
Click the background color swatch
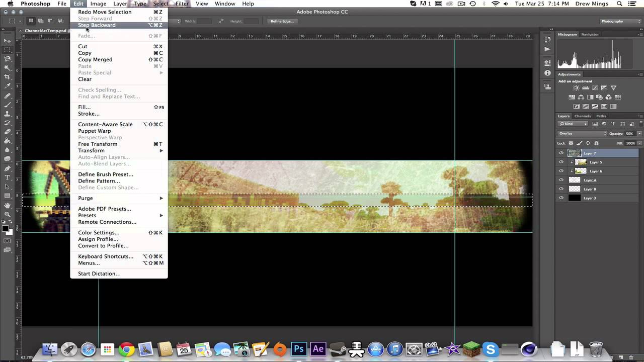pyautogui.click(x=10, y=233)
